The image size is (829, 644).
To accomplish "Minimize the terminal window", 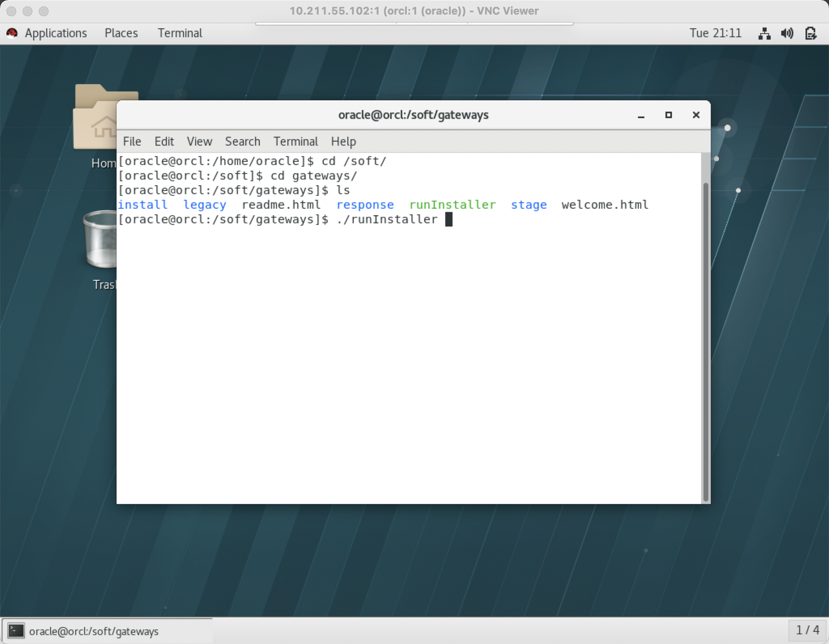I will (x=641, y=116).
